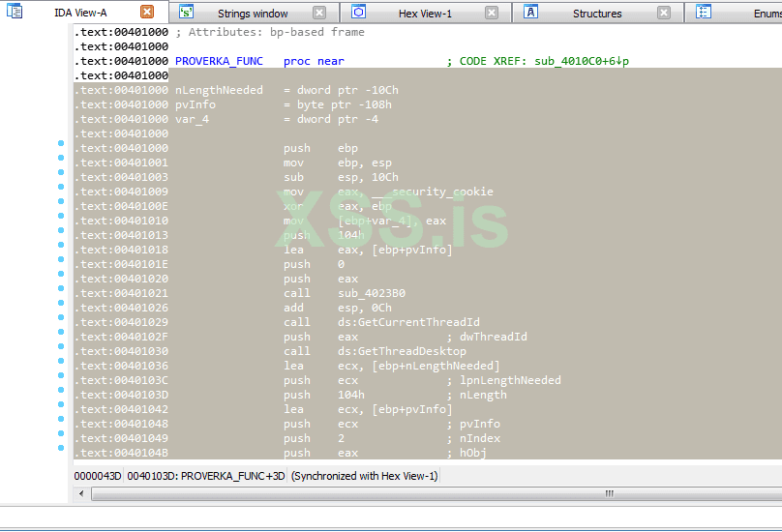782x532 pixels.
Task: Toggle breakpoint dot at address 00401003
Action: tap(61, 172)
